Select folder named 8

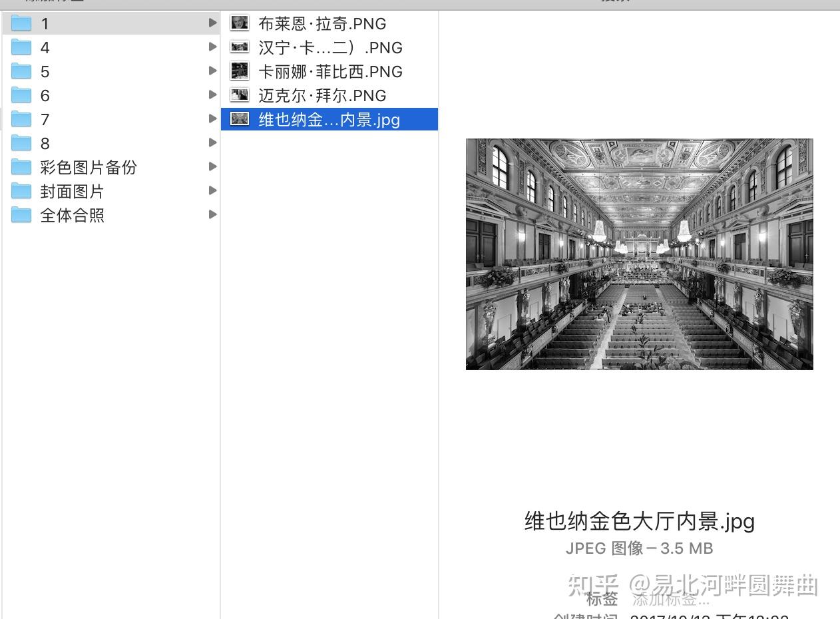click(45, 144)
